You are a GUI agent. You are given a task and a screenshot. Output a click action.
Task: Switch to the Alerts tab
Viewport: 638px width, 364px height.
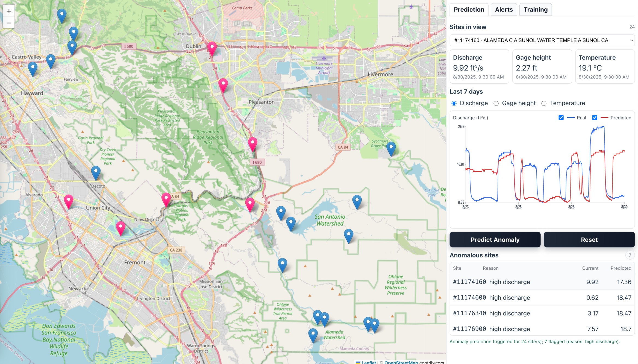click(504, 10)
